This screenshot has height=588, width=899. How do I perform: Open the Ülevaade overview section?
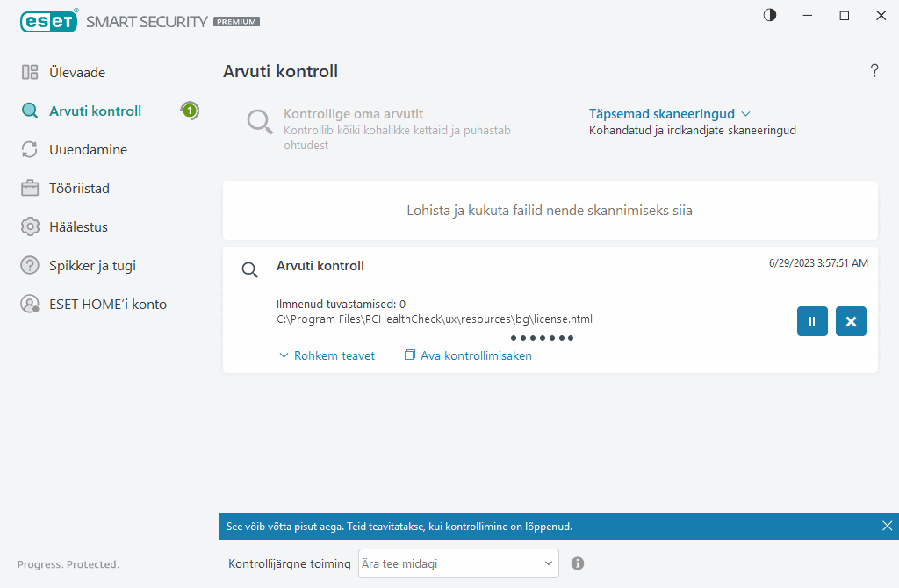[76, 73]
